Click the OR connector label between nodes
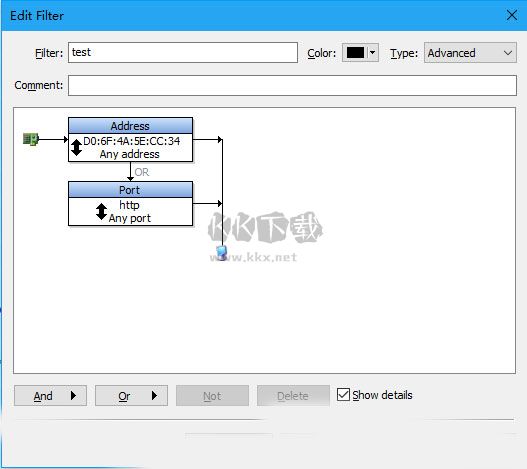 pyautogui.click(x=141, y=172)
